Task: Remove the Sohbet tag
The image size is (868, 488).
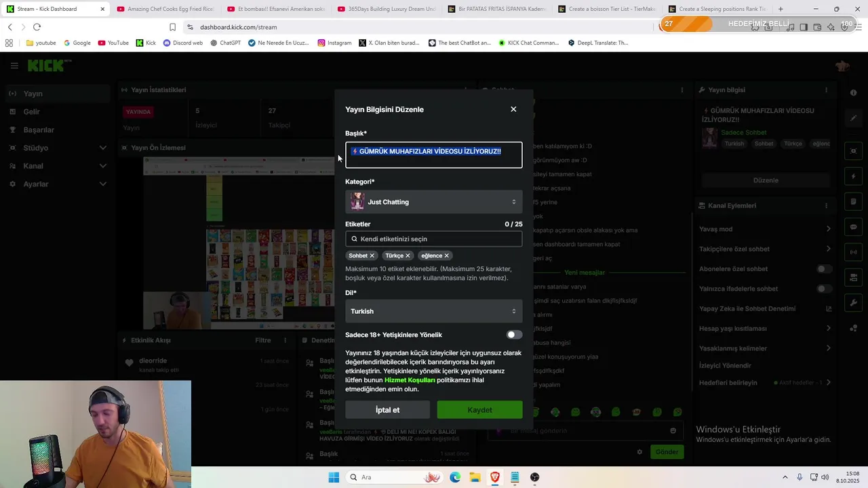Action: coord(372,256)
